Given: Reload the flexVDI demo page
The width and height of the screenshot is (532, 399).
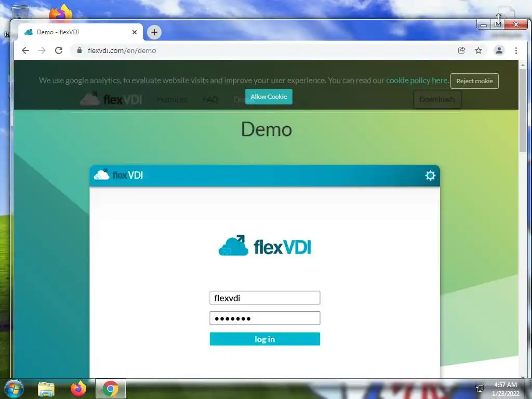Looking at the screenshot, I should point(59,50).
